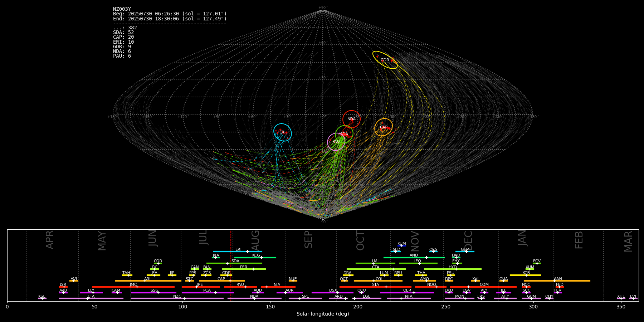Select the STA shower bar in timeline
644x322 pixels.
point(375,287)
